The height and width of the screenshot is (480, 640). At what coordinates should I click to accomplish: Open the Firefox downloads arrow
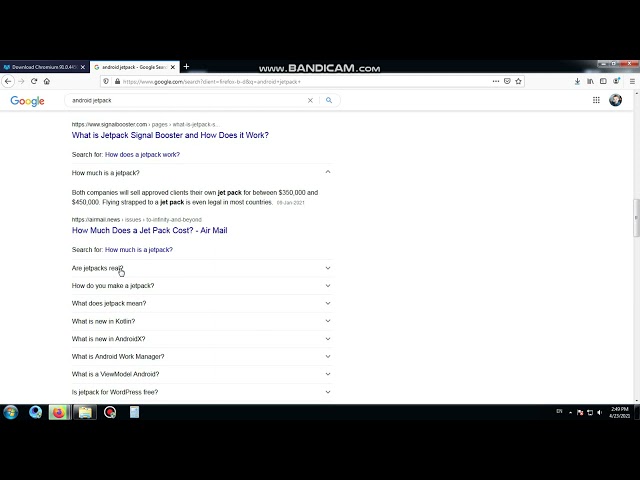pyautogui.click(x=577, y=81)
